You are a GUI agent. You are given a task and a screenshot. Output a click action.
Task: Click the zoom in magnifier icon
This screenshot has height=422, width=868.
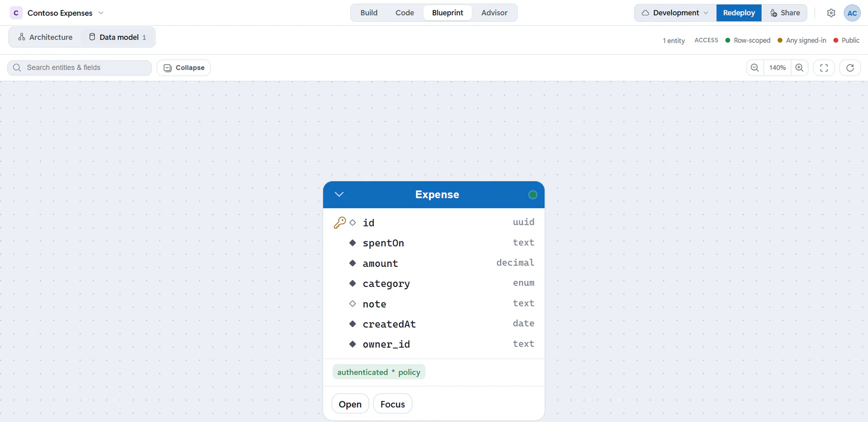pyautogui.click(x=800, y=68)
